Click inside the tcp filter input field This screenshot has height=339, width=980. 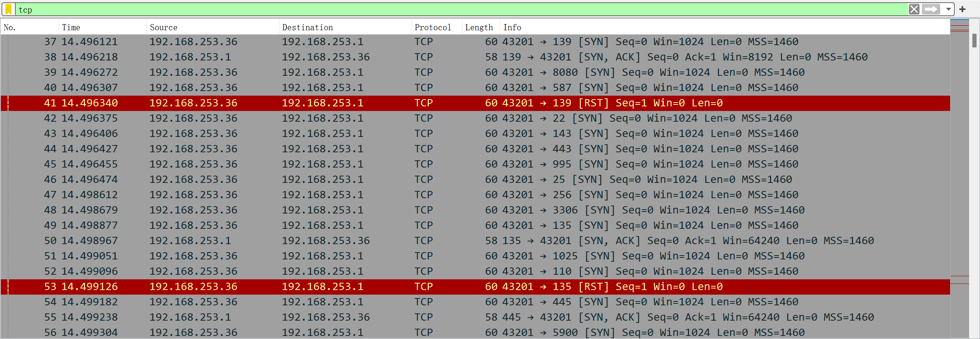[x=459, y=10]
